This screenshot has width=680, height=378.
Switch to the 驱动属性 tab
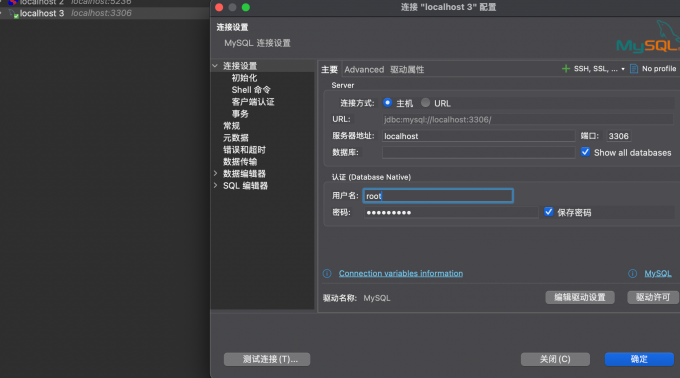click(x=407, y=69)
